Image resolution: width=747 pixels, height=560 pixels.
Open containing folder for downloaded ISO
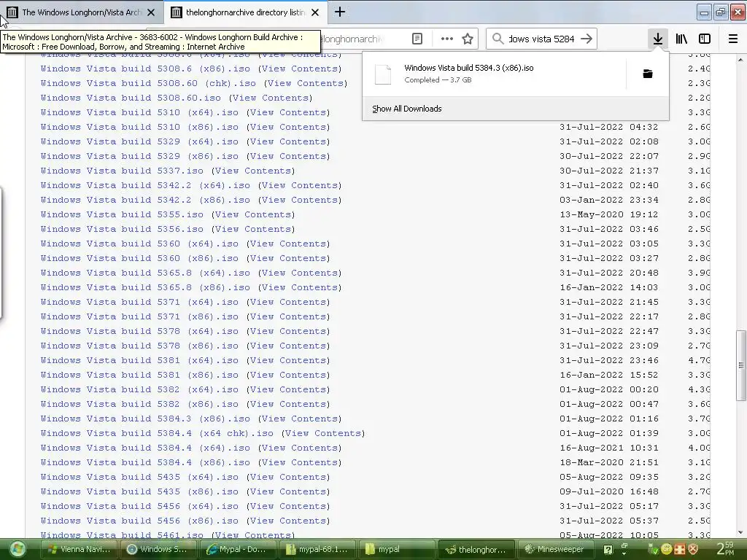(x=648, y=74)
